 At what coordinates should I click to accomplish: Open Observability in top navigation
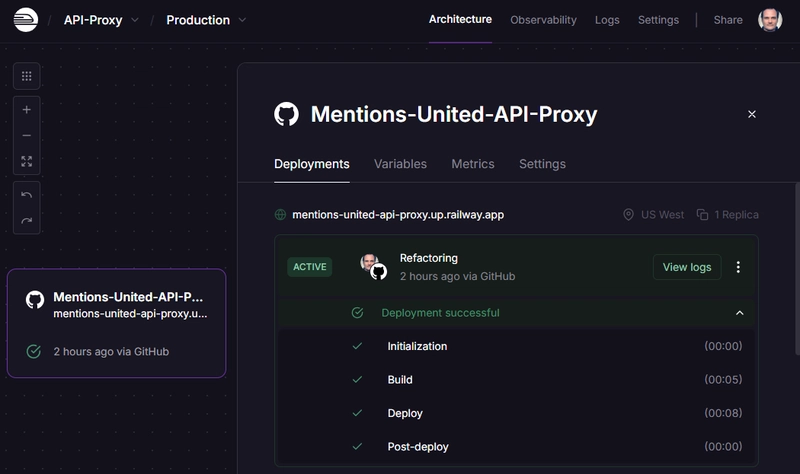(x=543, y=20)
